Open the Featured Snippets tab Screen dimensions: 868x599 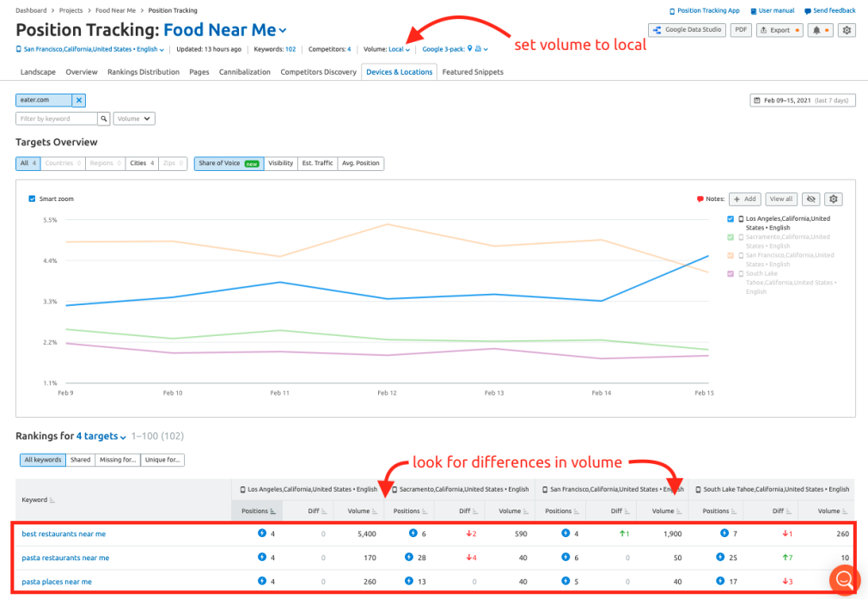[473, 72]
